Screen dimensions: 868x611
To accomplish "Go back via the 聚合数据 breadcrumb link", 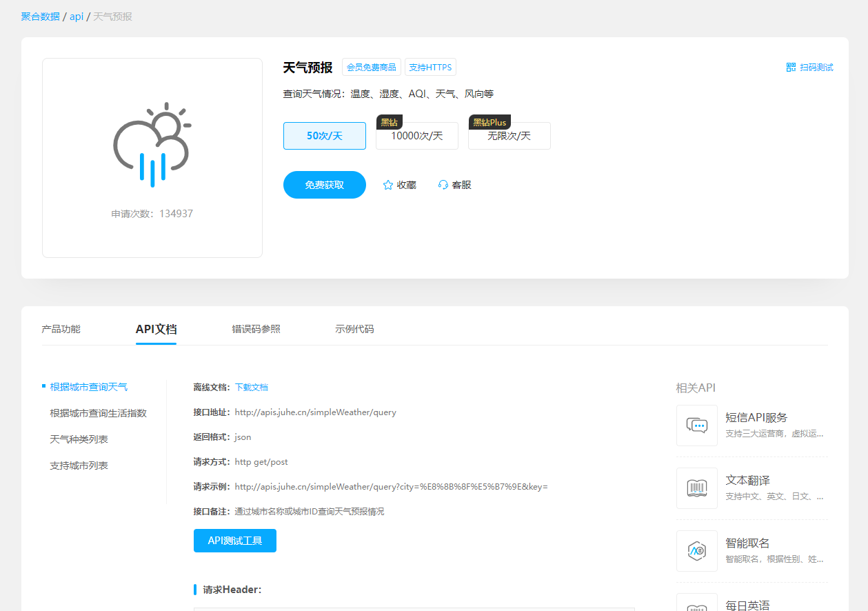I will coord(39,16).
